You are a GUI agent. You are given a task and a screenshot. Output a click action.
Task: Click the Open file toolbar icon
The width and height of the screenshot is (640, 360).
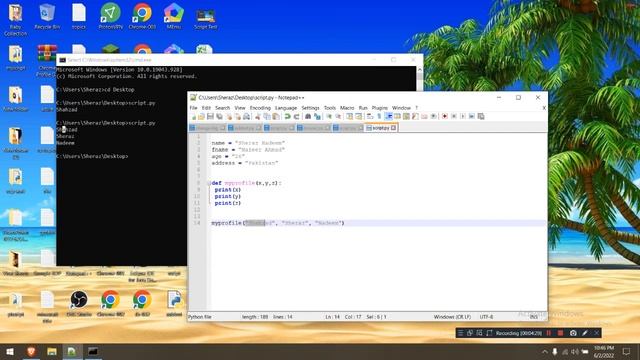click(202, 116)
